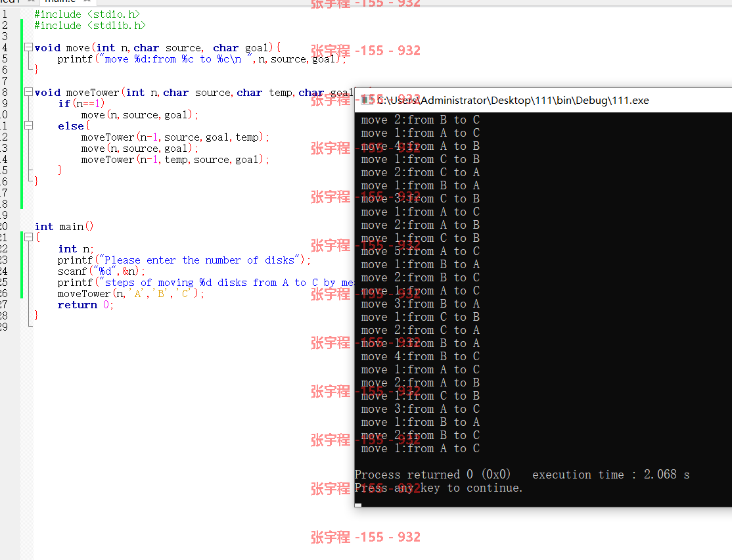Click the 'int main()' declaration

(x=64, y=227)
